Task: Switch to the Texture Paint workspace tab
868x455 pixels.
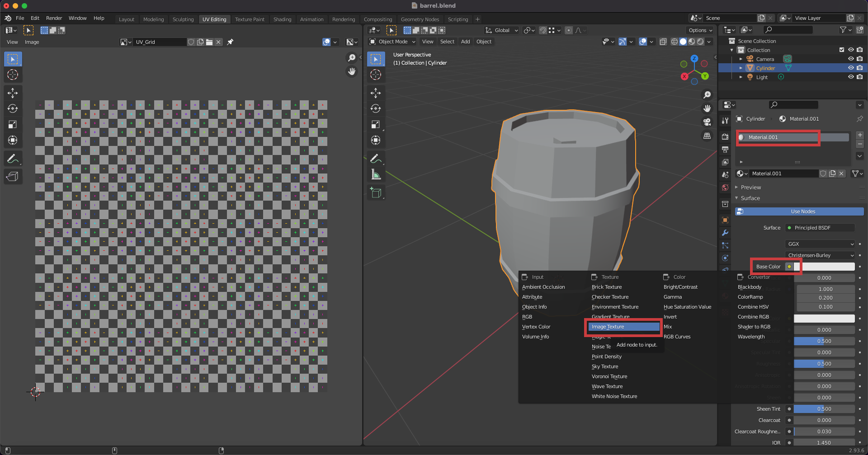Action: coord(250,19)
